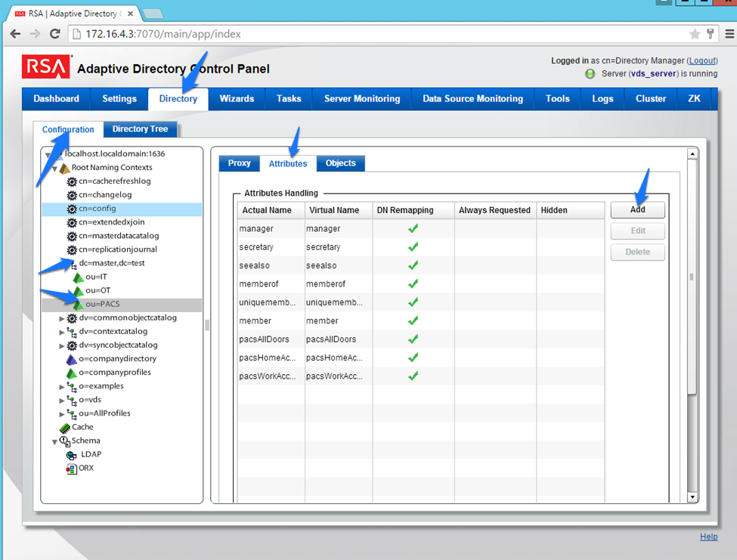Switch to the Wizards tab
The width and height of the screenshot is (737, 560).
pyautogui.click(x=237, y=99)
